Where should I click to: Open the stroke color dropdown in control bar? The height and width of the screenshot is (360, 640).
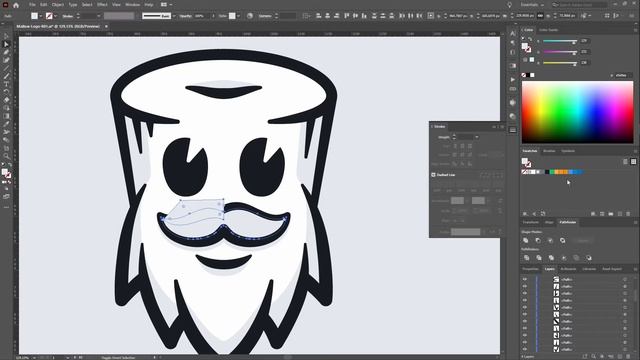(x=56, y=16)
